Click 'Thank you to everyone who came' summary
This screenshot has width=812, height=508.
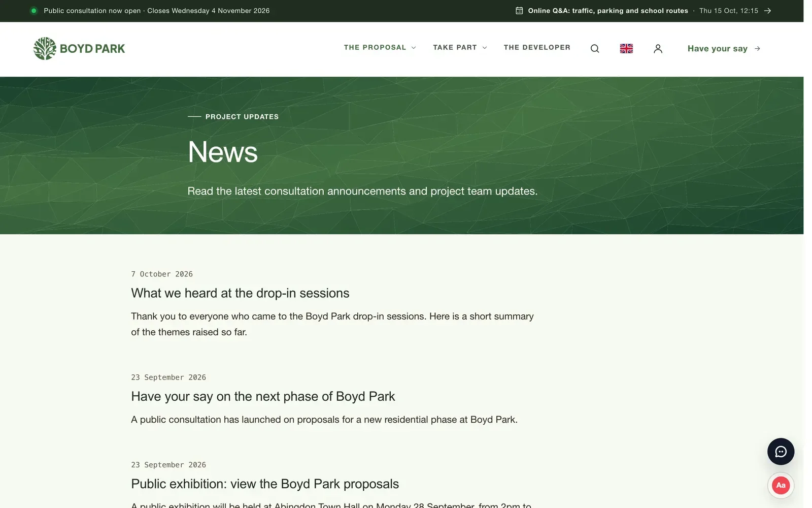pos(332,324)
